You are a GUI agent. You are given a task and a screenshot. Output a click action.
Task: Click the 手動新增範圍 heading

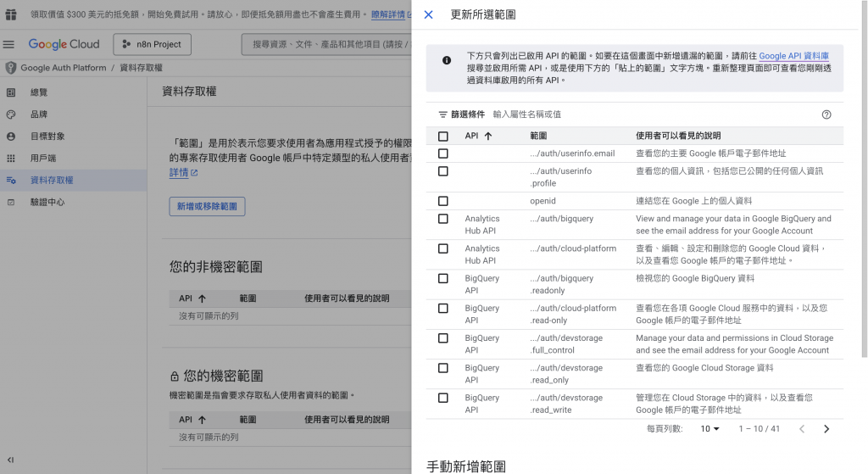[466, 466]
